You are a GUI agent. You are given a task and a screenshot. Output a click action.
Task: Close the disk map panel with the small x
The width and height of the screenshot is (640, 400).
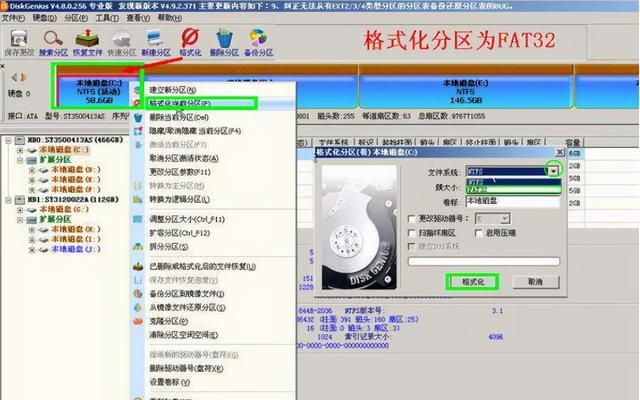coord(3,66)
